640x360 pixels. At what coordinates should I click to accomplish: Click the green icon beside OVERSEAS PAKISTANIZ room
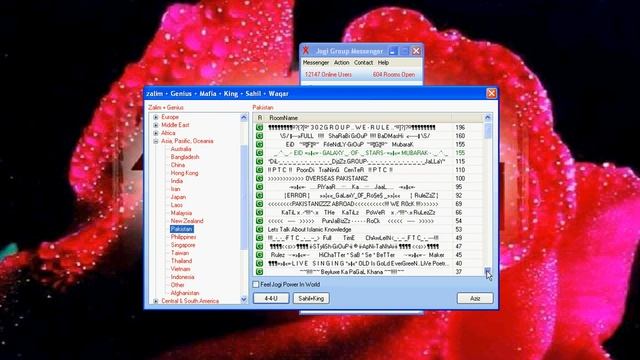point(259,178)
